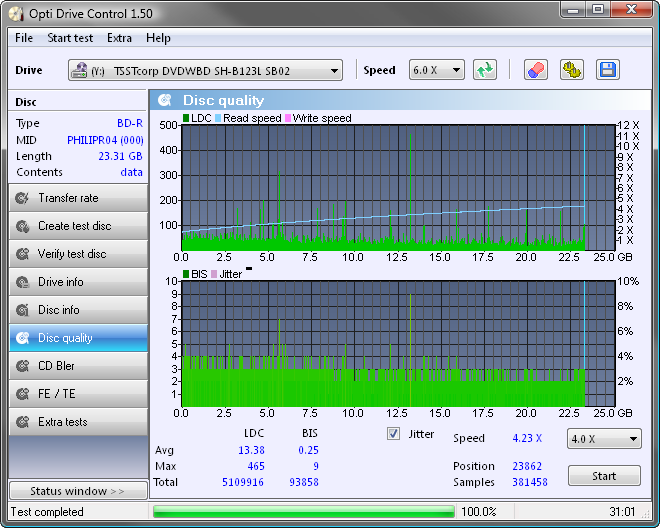Open the Drive selection dropdown

(x=205, y=70)
